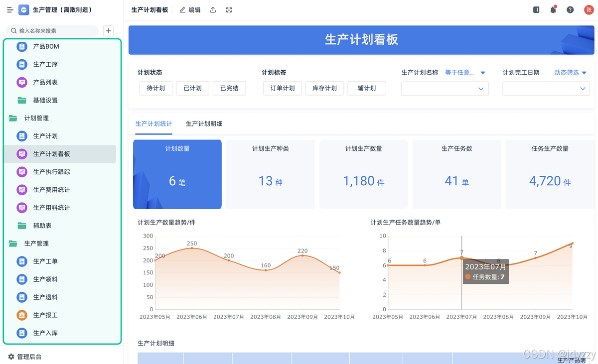Viewport: 598px width, 364px height.
Task: Click the 任务生产数量 4,720 件 card
Action: 550,174
